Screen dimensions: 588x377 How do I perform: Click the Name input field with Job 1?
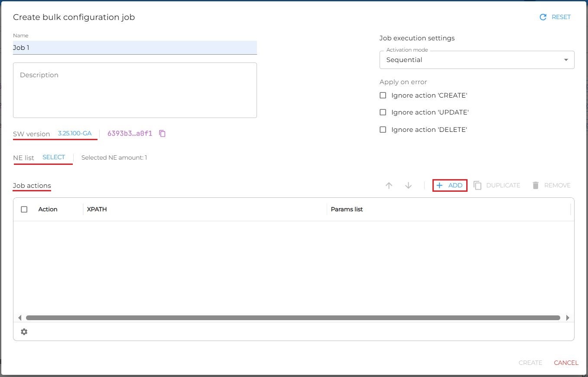click(135, 48)
